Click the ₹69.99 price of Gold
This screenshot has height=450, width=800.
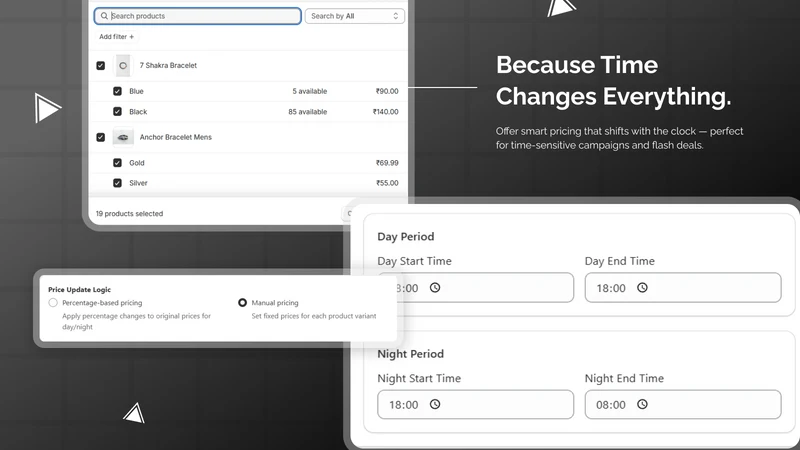click(x=387, y=163)
